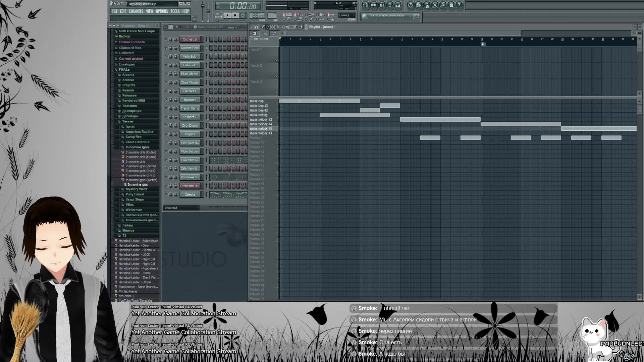Open the Piano roll window icon

point(381,5)
